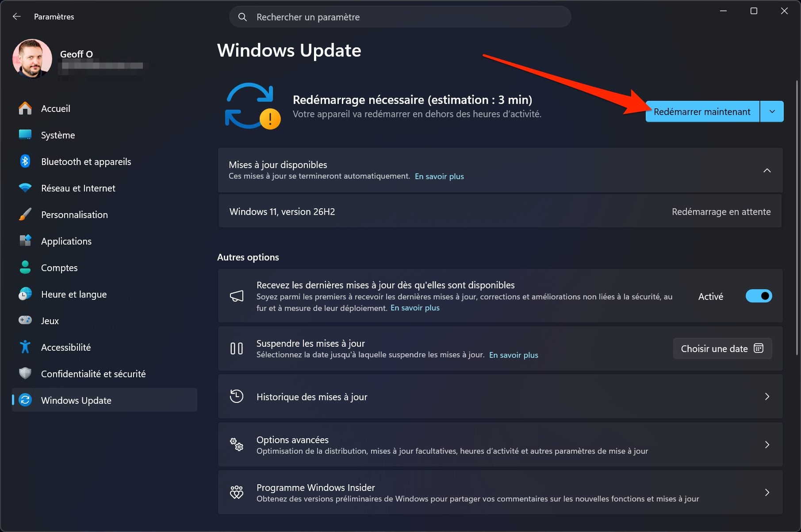The width and height of the screenshot is (801, 532).
Task: Open En savoir plus link for Suspendre
Action: point(514,355)
